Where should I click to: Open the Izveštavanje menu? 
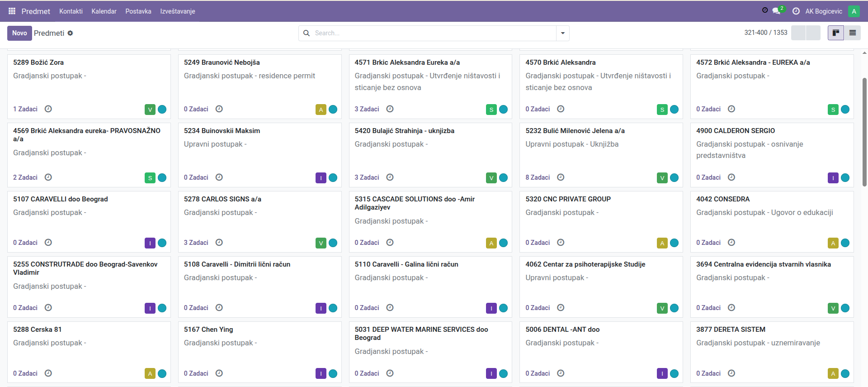(178, 11)
